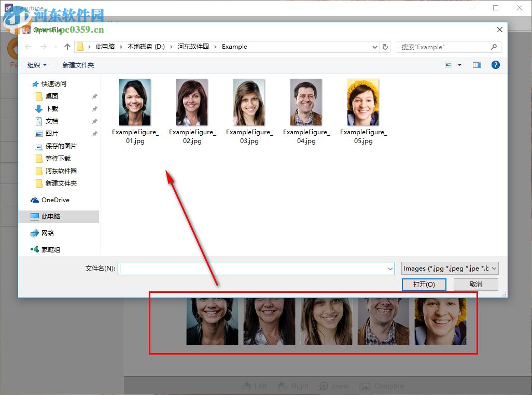Toggle the preview pane icon
Viewport: 532px width, 395px height.
(x=477, y=65)
